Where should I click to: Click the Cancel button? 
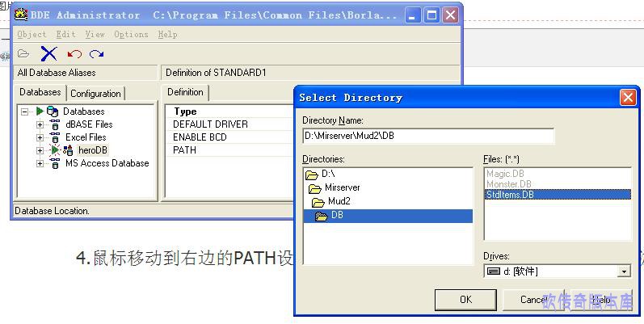(533, 299)
